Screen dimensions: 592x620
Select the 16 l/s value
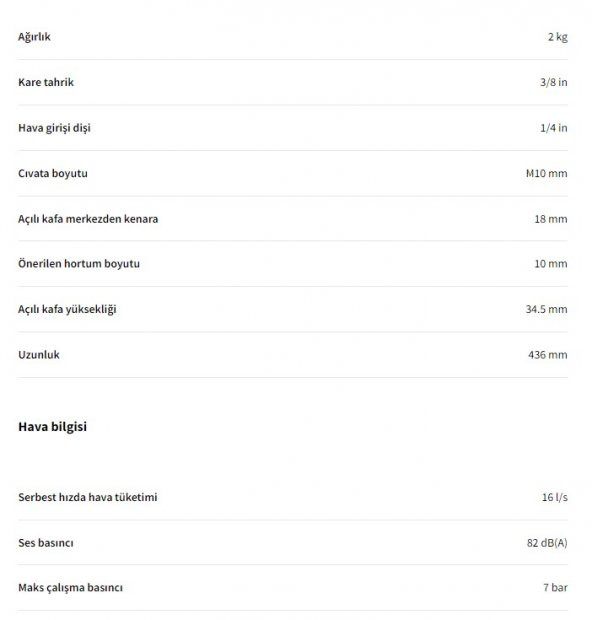pyautogui.click(x=554, y=497)
